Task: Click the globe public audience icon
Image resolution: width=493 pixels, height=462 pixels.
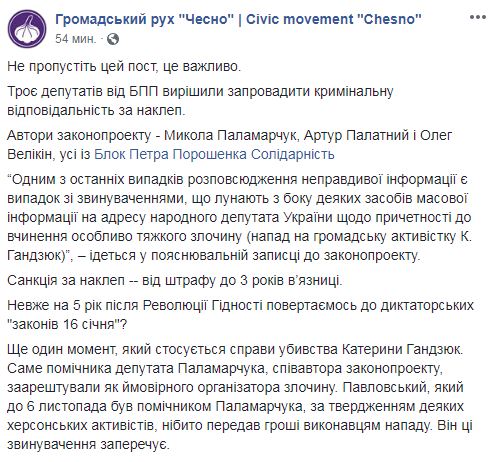Action: pyautogui.click(x=113, y=39)
